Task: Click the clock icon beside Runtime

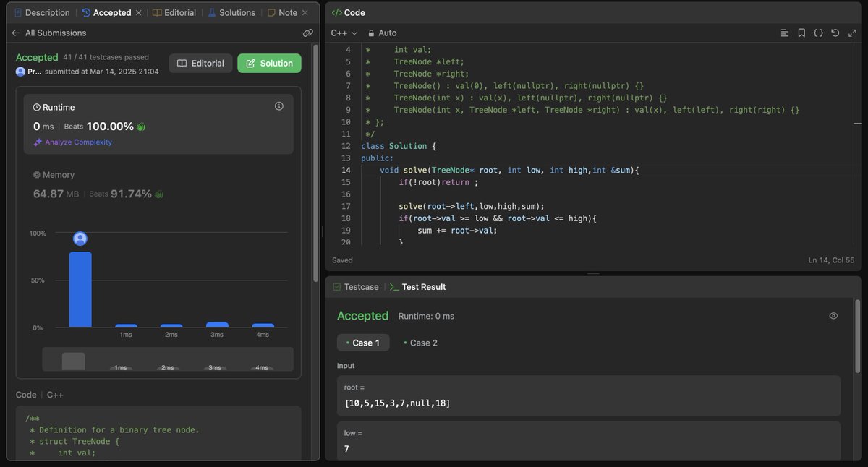Action: point(37,107)
